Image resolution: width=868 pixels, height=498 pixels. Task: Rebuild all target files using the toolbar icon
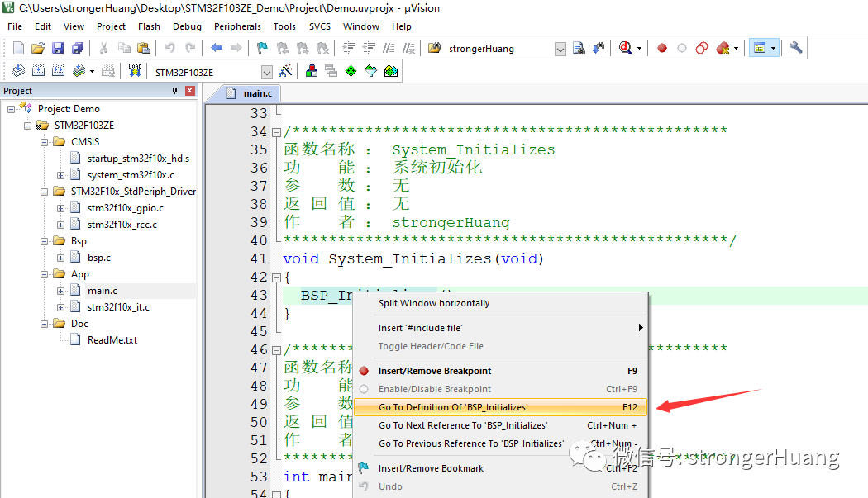[x=58, y=71]
